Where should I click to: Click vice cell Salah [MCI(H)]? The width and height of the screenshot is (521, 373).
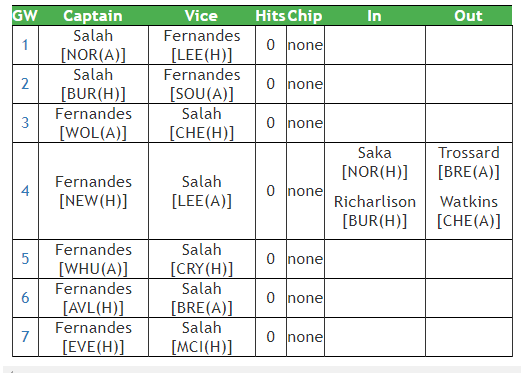click(202, 337)
